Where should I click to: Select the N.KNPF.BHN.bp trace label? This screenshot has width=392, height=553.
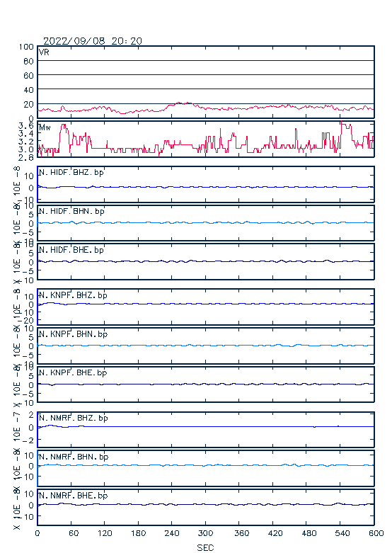coord(73,334)
